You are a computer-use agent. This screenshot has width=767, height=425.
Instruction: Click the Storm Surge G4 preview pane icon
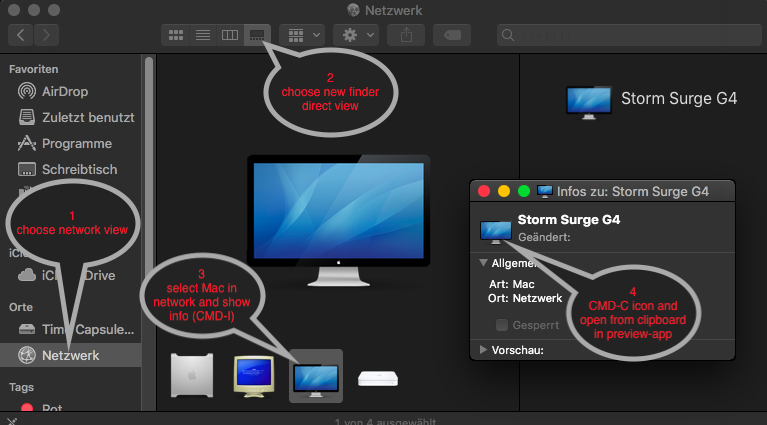point(588,102)
